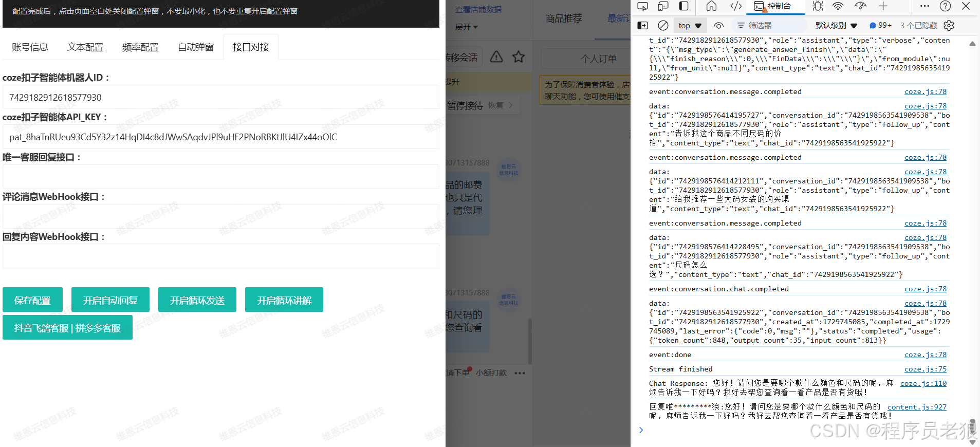Click the 开启循环讲解 button

[x=284, y=300]
